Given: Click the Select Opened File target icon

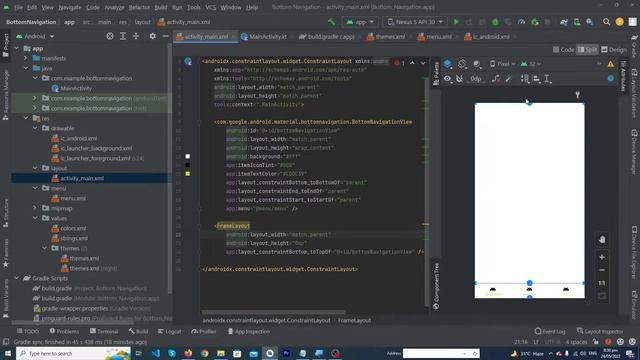Looking at the screenshot, I should (110, 36).
